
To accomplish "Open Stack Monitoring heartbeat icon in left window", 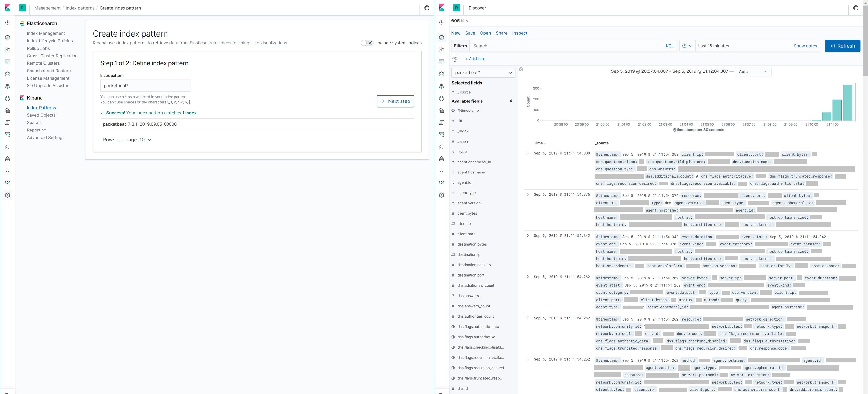I will click(7, 183).
